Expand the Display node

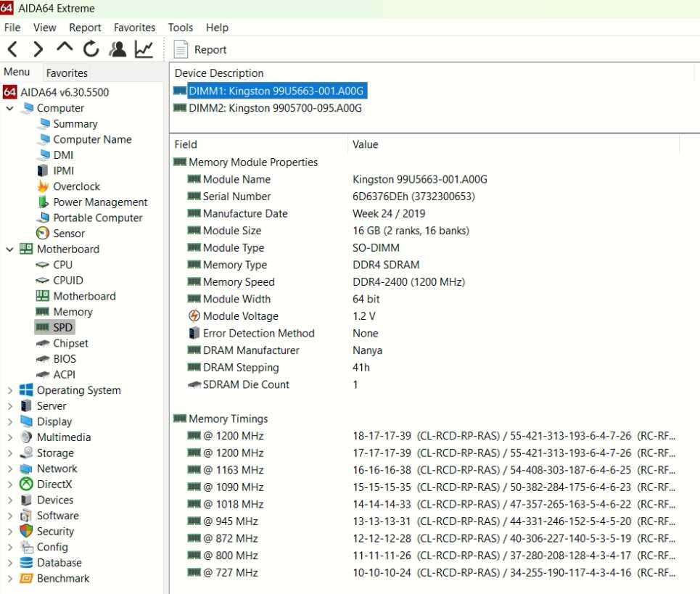pos(10,421)
